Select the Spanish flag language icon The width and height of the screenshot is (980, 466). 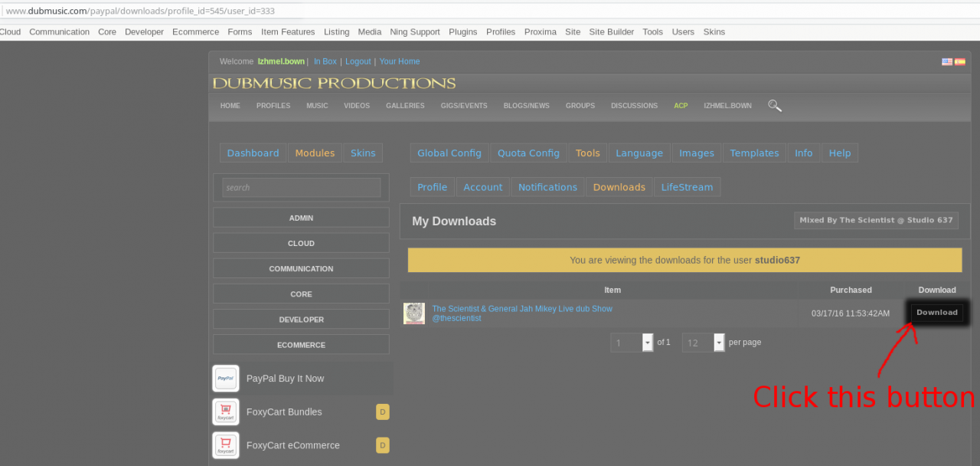(959, 62)
